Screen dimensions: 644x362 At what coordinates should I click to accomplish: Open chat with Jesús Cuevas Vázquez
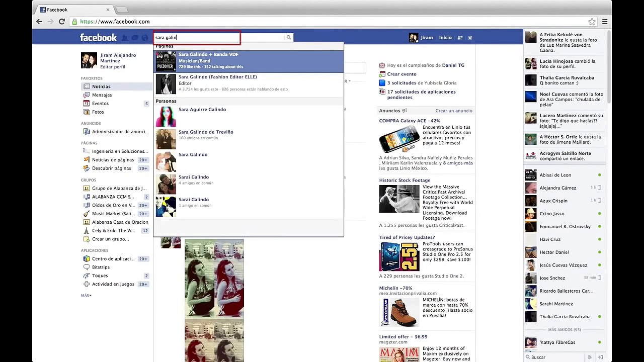(564, 265)
